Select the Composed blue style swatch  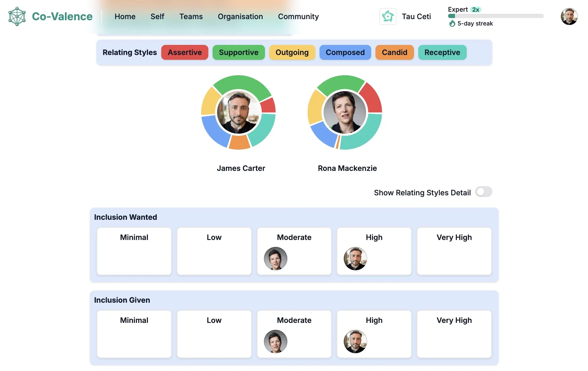345,52
